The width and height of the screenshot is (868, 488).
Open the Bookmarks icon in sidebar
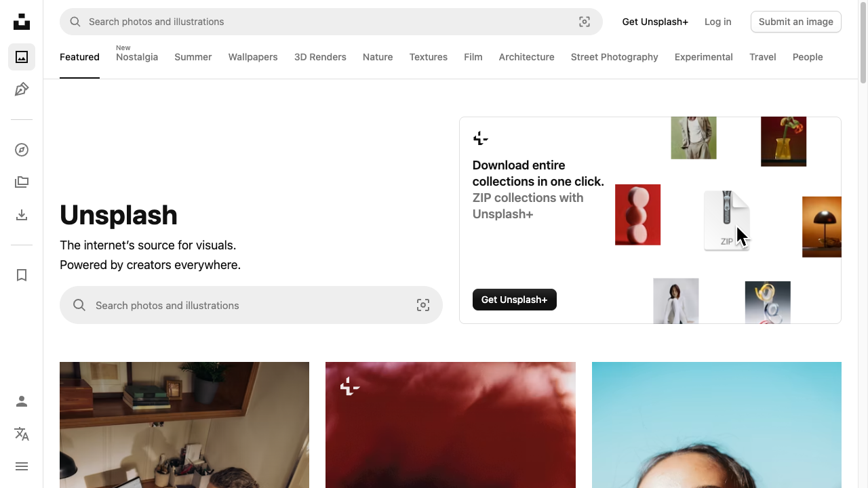pos(22,275)
